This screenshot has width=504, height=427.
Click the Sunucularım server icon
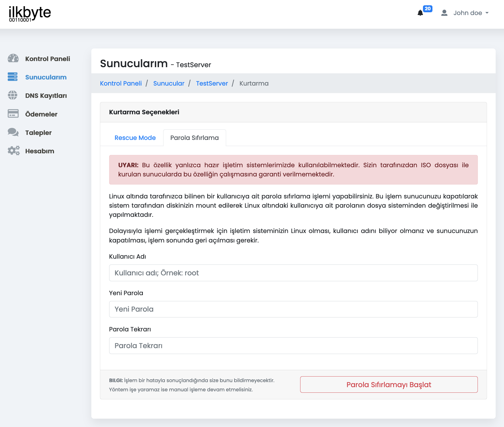[x=13, y=77]
